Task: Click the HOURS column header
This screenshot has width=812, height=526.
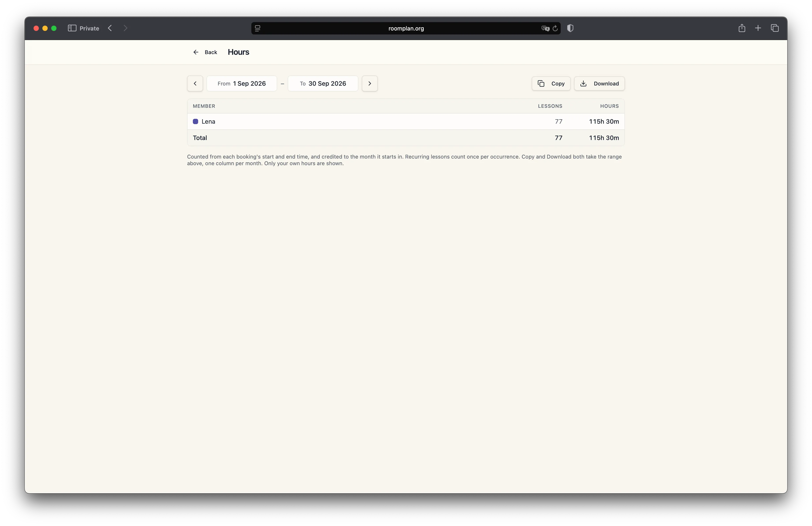Action: pos(609,106)
